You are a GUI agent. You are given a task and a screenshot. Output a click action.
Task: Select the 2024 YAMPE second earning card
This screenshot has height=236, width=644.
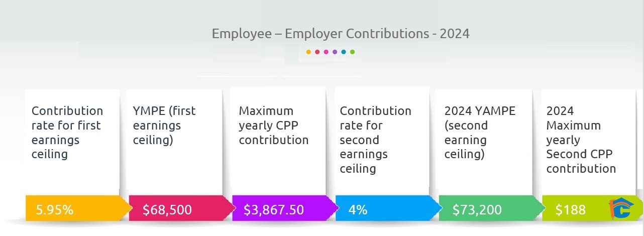click(x=484, y=141)
